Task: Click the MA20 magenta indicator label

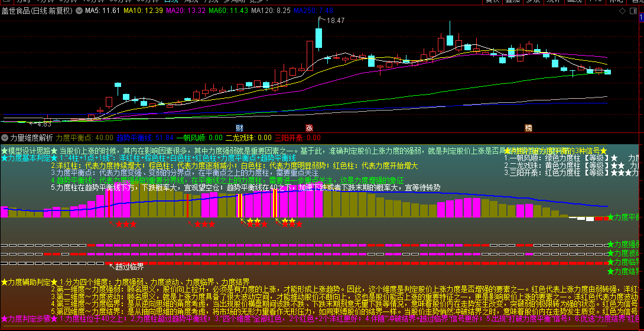Action: click(x=186, y=11)
